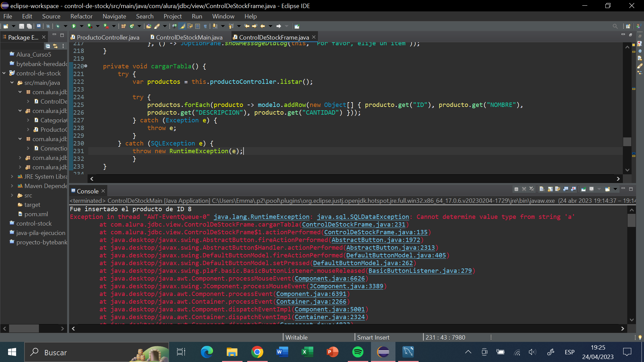This screenshot has height=362, width=644.
Task: Click the Run External Tools icon
Action: tap(106, 26)
